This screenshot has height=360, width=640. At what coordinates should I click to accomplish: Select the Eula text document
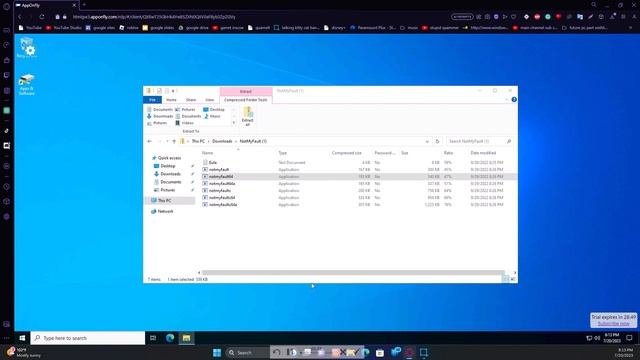[213, 162]
